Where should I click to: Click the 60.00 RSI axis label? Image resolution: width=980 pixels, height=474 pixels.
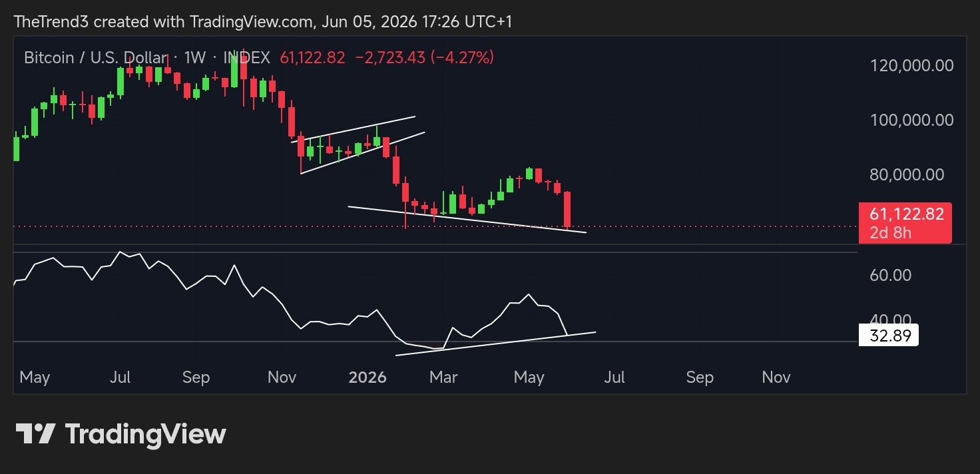891,275
